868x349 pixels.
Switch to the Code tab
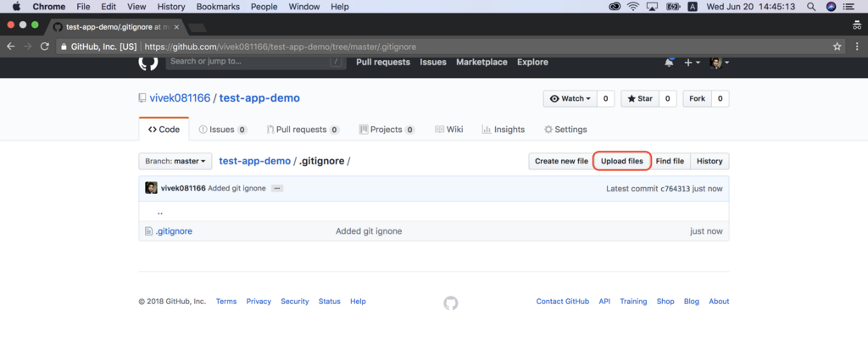coord(164,130)
